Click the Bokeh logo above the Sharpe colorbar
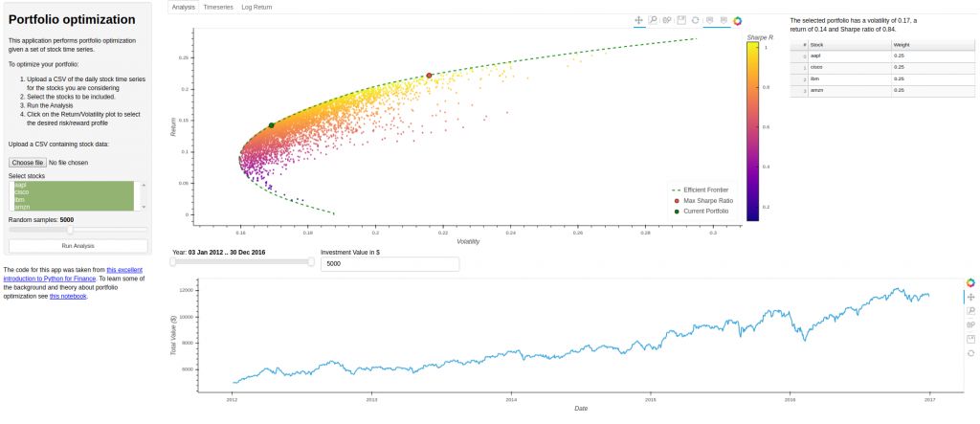Viewport: 980px width, 424px height. (x=738, y=20)
